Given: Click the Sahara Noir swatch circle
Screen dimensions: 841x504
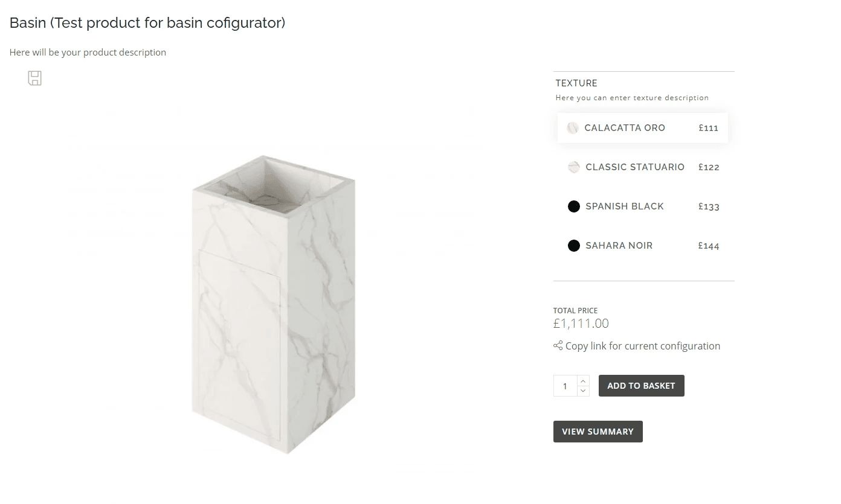Looking at the screenshot, I should click(x=573, y=246).
